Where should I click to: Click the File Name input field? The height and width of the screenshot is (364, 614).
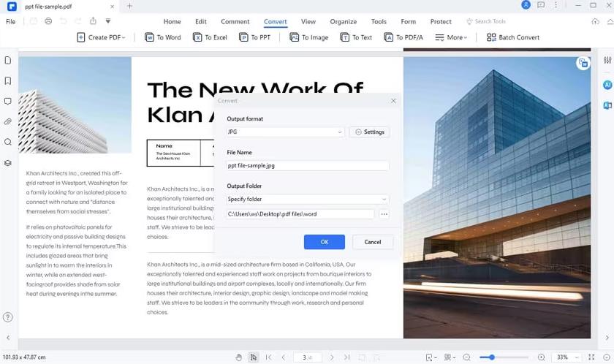[x=308, y=166]
